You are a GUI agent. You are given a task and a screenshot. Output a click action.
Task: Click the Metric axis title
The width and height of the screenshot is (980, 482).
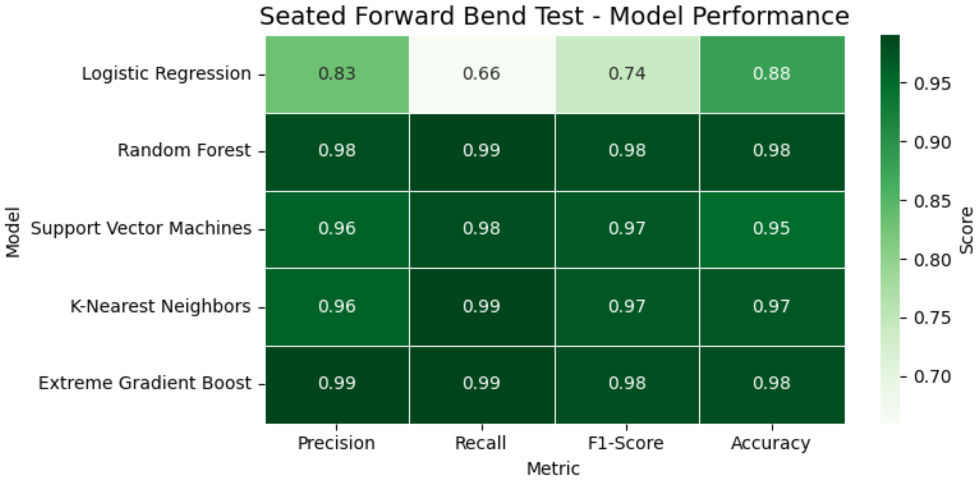[553, 469]
